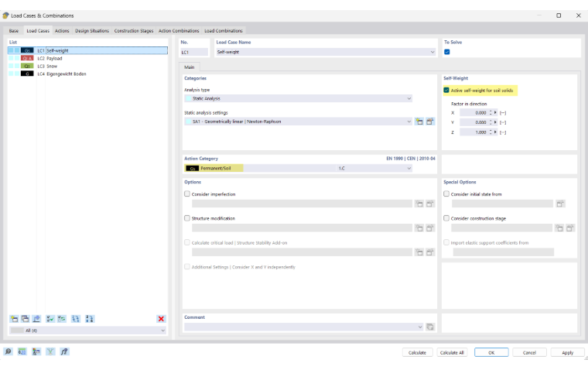Click the Calculate button
This screenshot has height=370, width=588.
pyautogui.click(x=417, y=352)
